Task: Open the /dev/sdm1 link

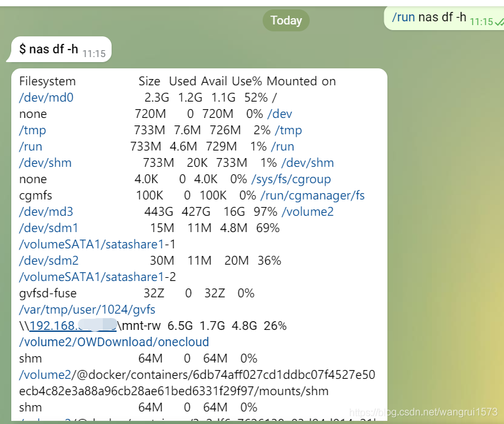Action: click(x=48, y=228)
